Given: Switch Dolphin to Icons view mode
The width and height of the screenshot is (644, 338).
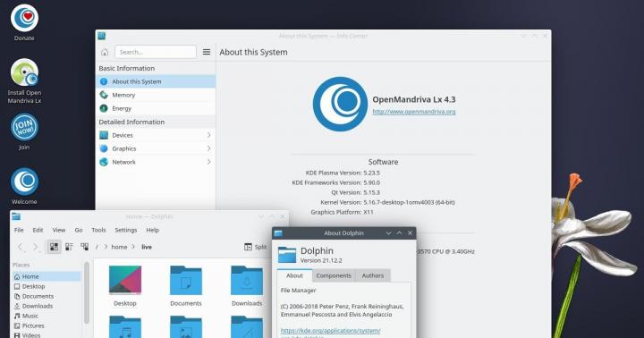Looking at the screenshot, I should click(54, 247).
